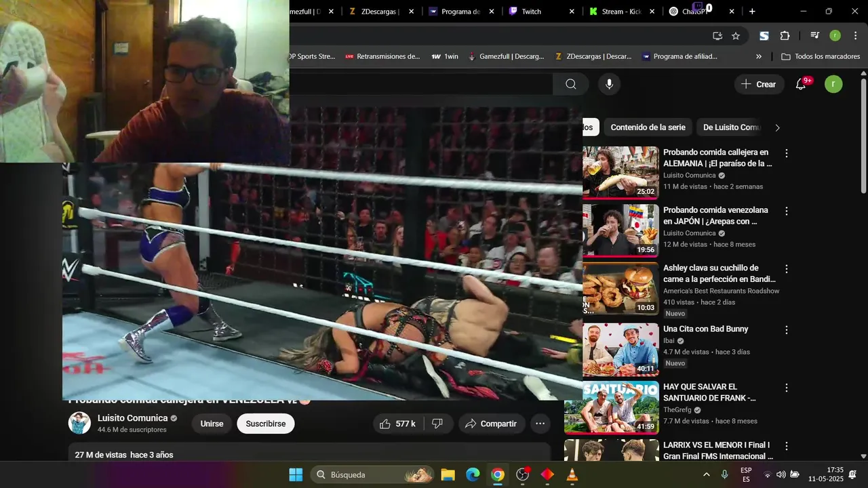868x488 pixels.
Task: Open Probando comida callejera en ALEMANIA thumbnail
Action: pyautogui.click(x=620, y=172)
